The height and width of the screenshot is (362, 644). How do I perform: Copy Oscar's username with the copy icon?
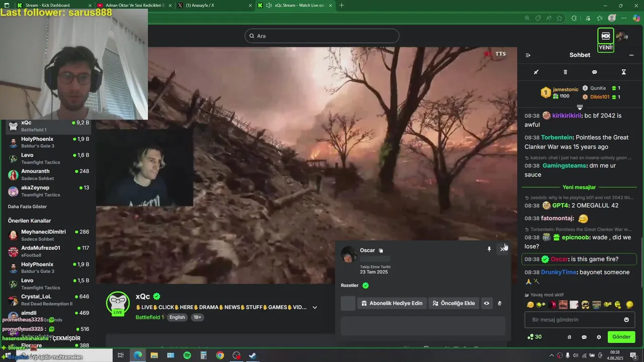click(381, 250)
